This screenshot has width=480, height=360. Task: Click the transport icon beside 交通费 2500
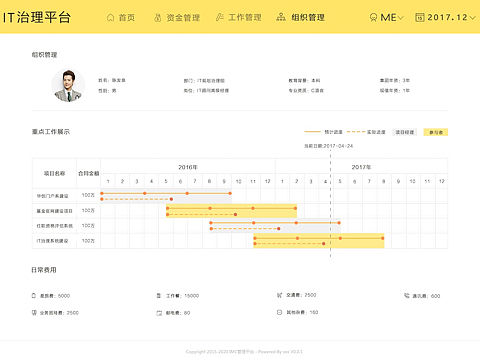(x=279, y=295)
